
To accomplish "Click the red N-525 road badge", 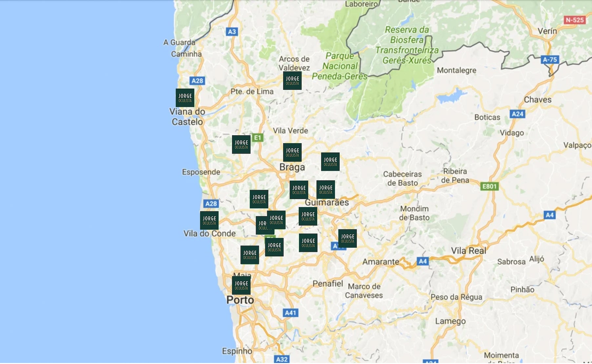I will click(x=574, y=20).
